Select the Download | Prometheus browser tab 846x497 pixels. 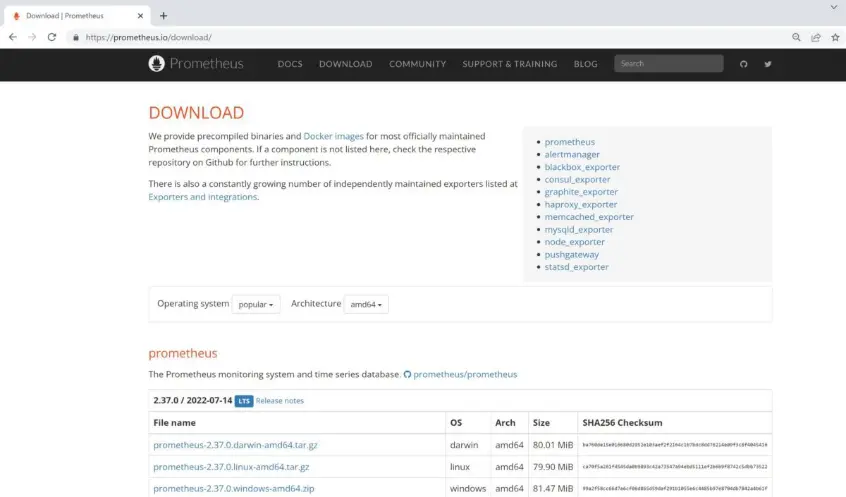[x=77, y=16]
